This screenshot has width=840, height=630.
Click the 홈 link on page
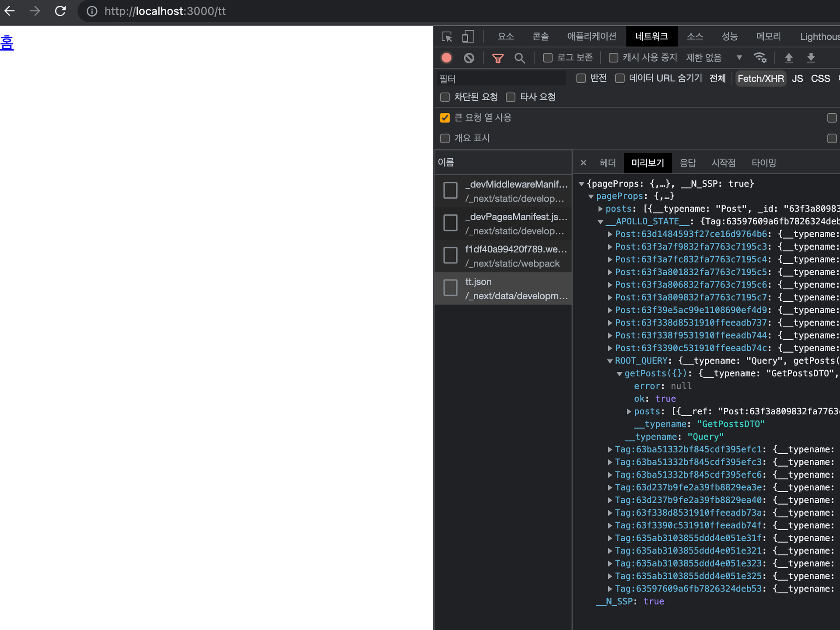7,43
